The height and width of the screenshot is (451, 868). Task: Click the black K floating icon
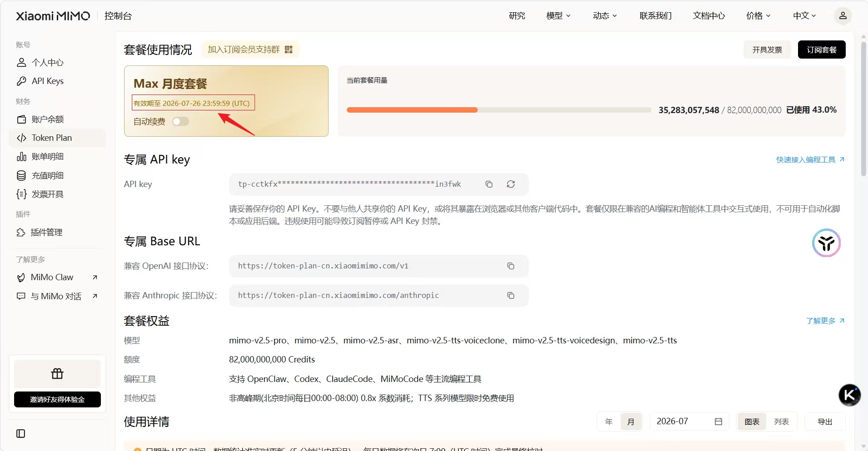point(849,395)
